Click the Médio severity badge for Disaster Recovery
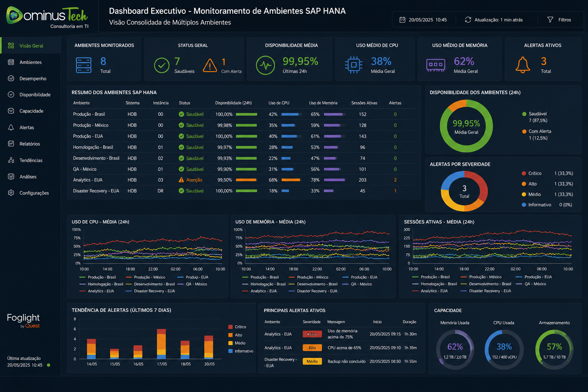 pos(312,361)
